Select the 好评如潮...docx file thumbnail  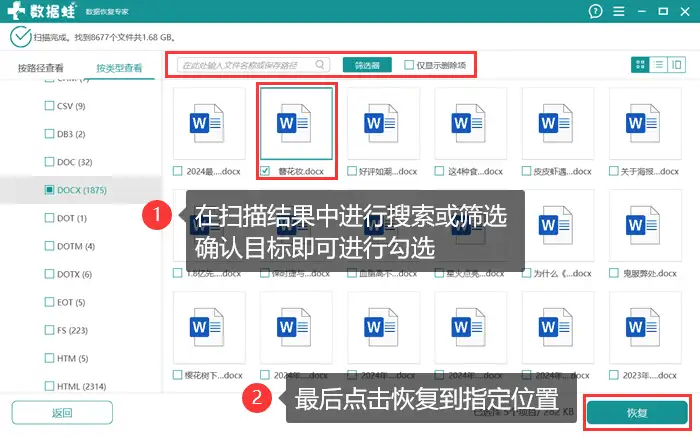pos(383,124)
